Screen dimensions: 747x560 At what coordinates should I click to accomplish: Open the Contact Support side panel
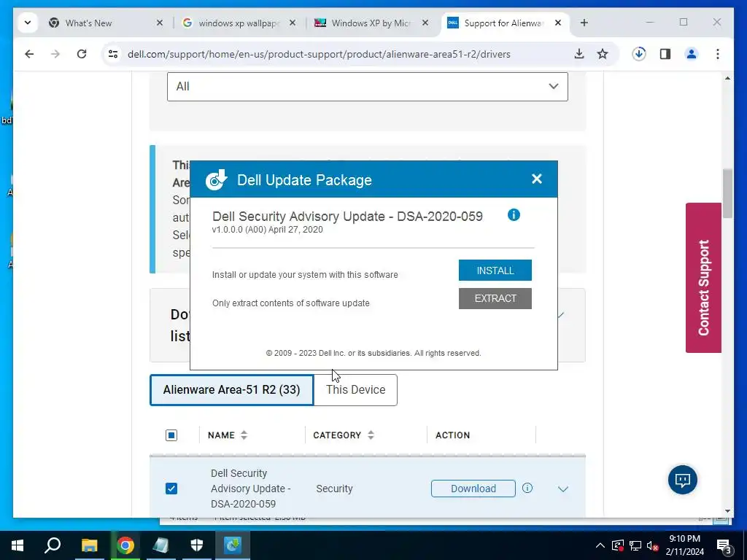(703, 278)
